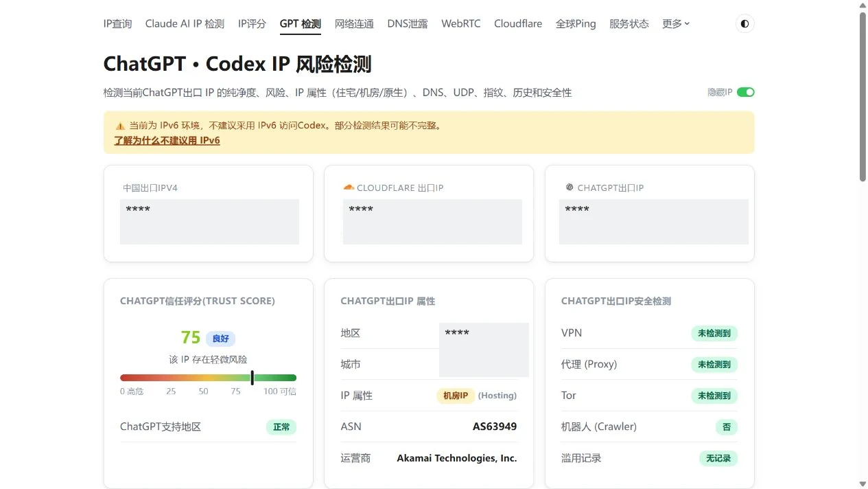Click the CHATGPT出口IP安全检测 heading
Viewport: 868px width, 489px height.
[616, 301]
